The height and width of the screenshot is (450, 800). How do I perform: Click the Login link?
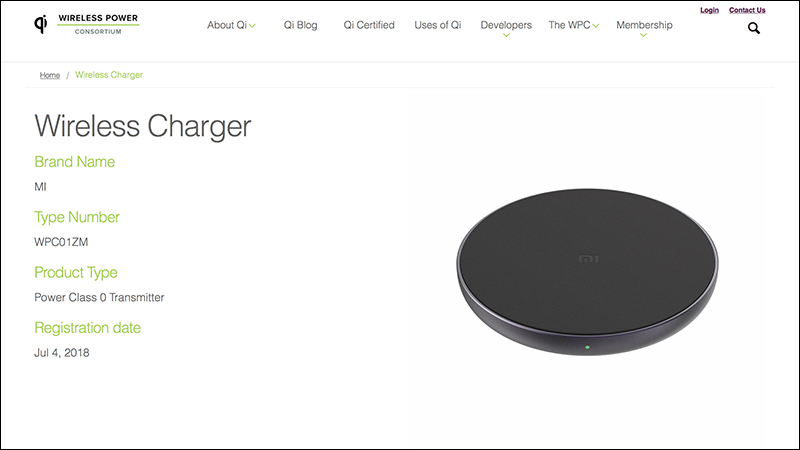pyautogui.click(x=709, y=10)
